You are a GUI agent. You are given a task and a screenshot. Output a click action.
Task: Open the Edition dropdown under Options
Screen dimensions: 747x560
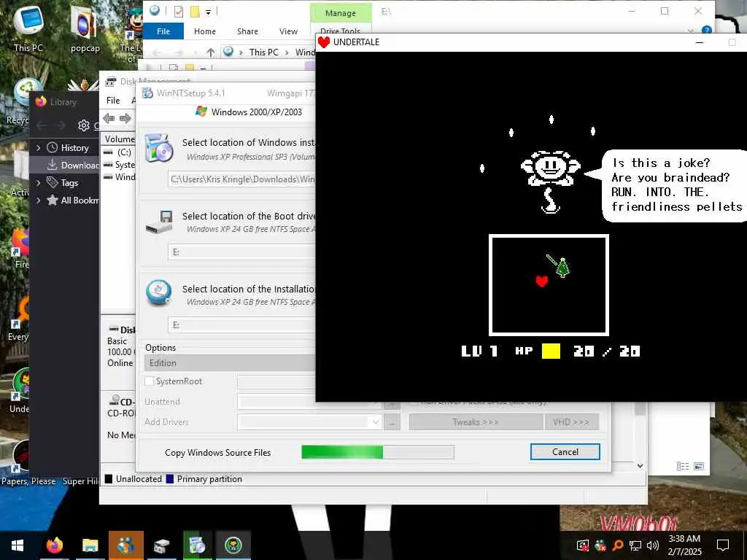tap(230, 363)
